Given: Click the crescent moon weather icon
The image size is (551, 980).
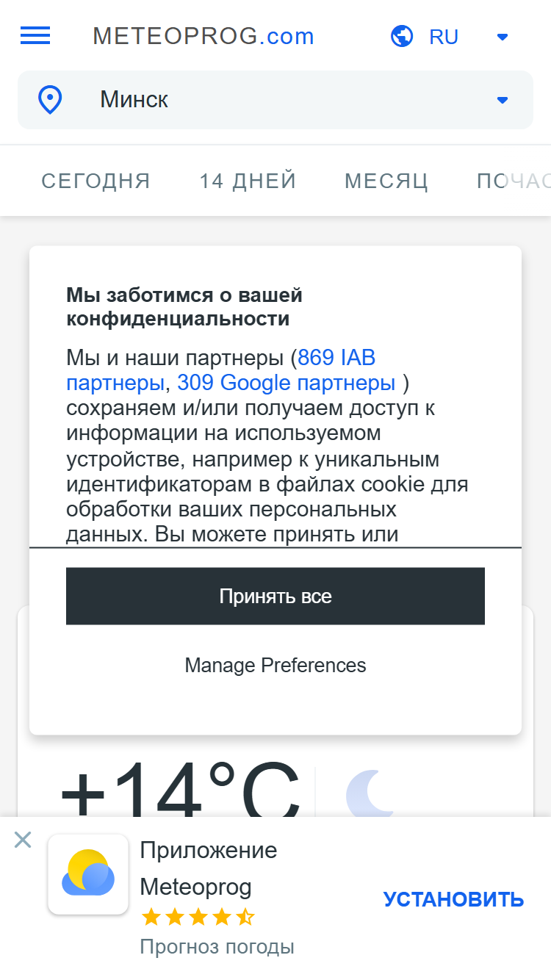Looking at the screenshot, I should (x=370, y=793).
